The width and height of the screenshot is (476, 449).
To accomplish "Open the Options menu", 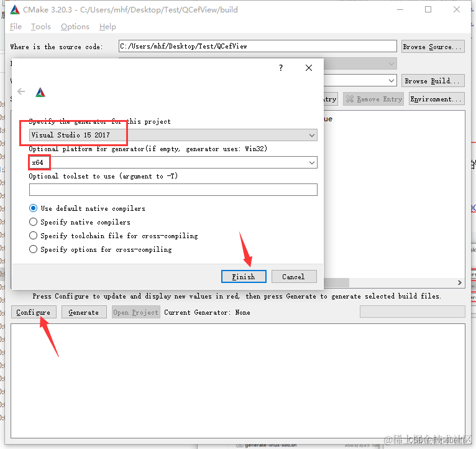I will 75,27.
